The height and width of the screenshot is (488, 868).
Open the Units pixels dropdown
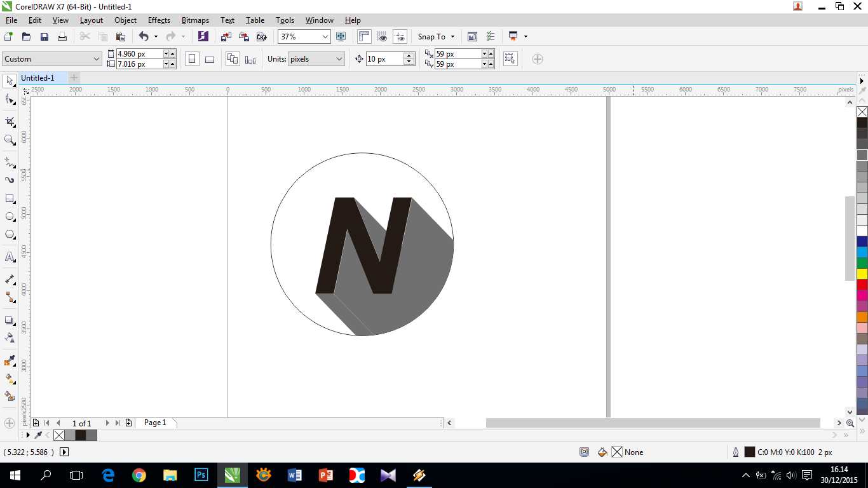tap(339, 59)
